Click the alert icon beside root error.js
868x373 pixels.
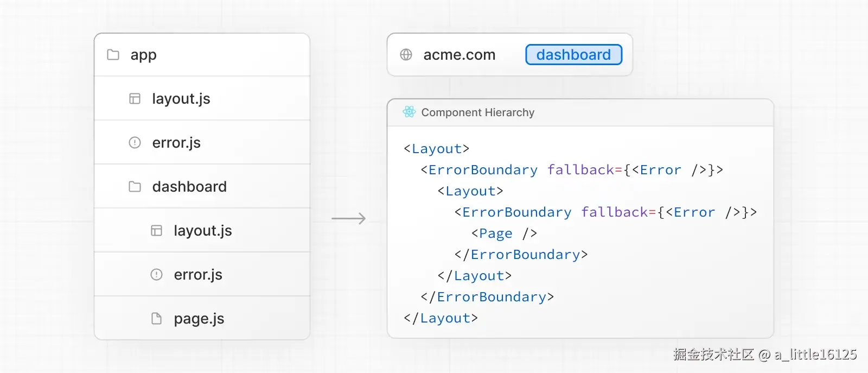point(135,143)
